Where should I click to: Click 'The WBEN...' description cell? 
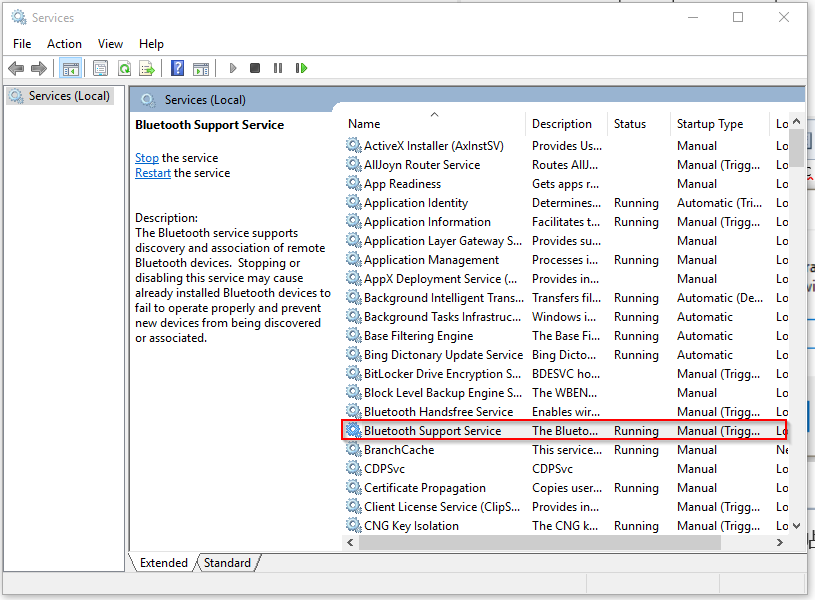click(x=564, y=393)
